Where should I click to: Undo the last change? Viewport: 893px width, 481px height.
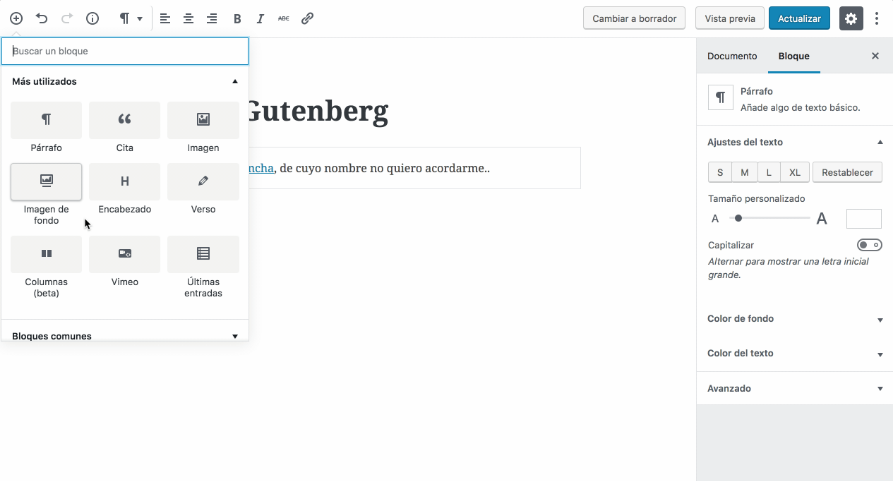[x=42, y=18]
